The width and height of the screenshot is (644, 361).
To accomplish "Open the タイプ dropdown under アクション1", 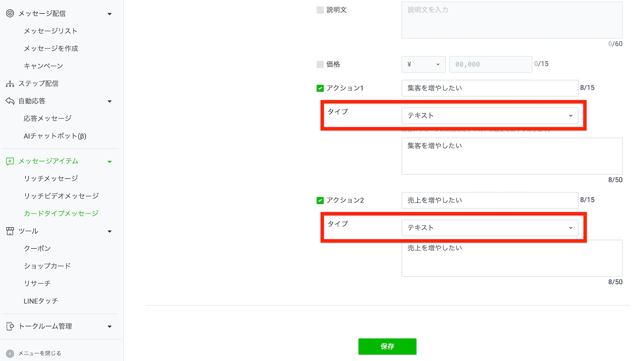I will tap(489, 116).
